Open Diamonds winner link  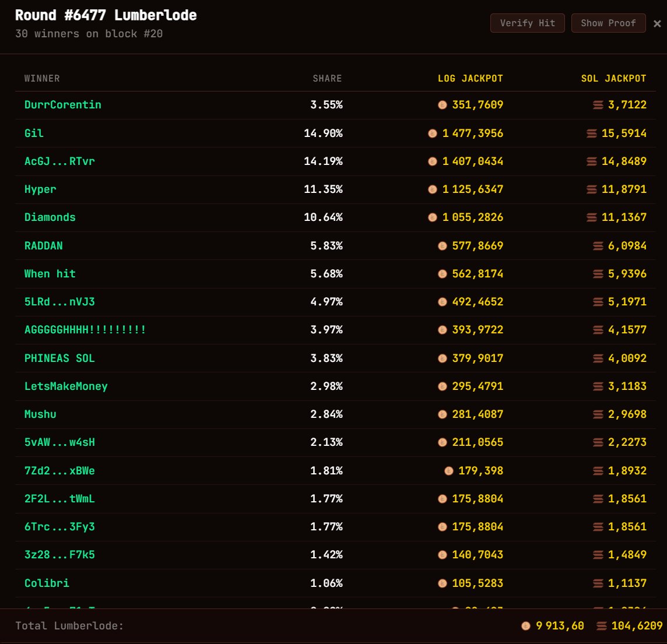[x=50, y=217]
